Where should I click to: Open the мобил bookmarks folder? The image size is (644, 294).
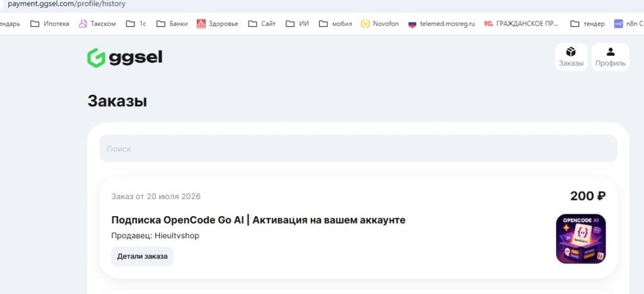tap(335, 24)
